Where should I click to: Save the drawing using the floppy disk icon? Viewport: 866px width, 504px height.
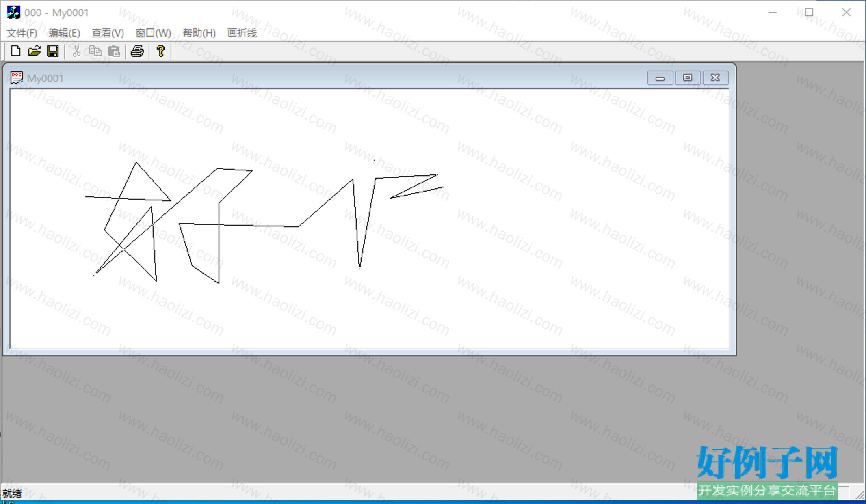53,51
